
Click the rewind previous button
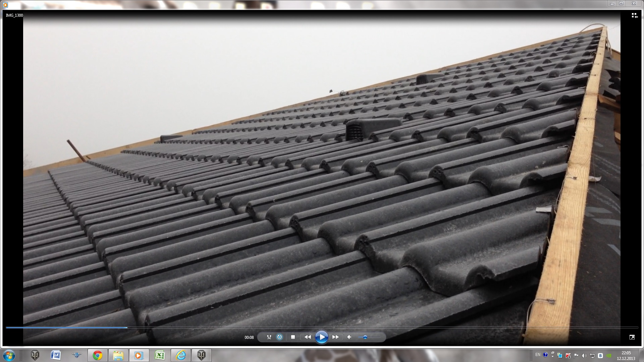pos(307,337)
